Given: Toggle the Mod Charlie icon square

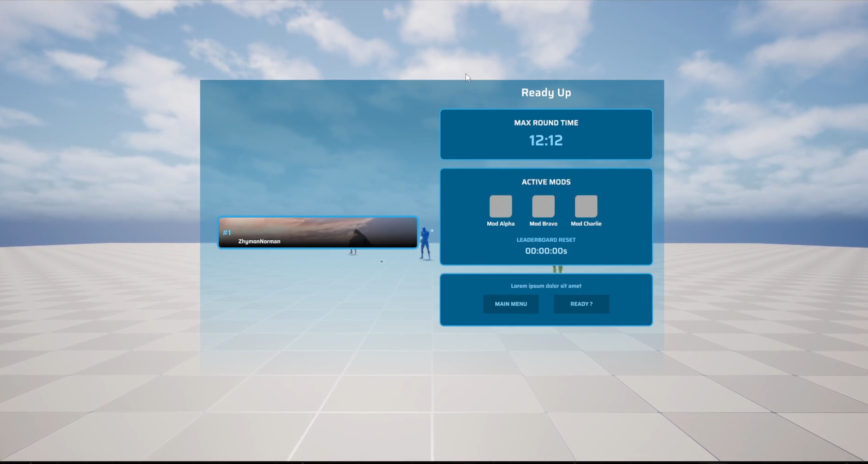Looking at the screenshot, I should point(586,206).
